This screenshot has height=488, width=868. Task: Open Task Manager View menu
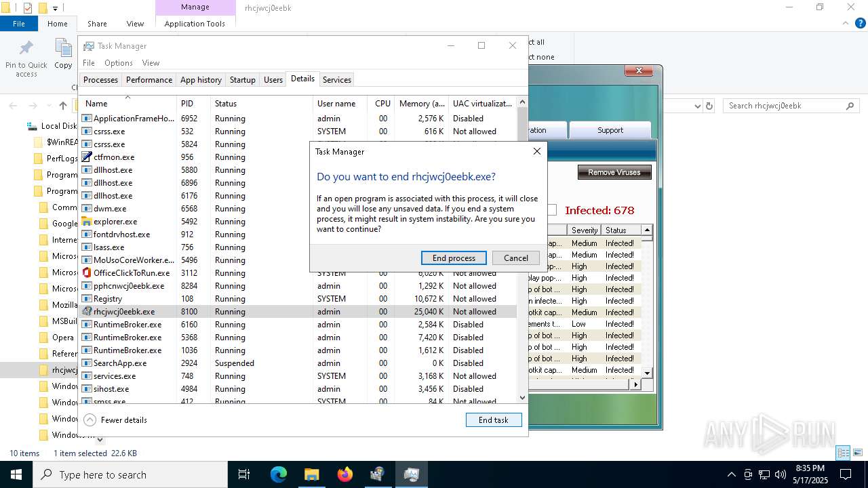151,63
